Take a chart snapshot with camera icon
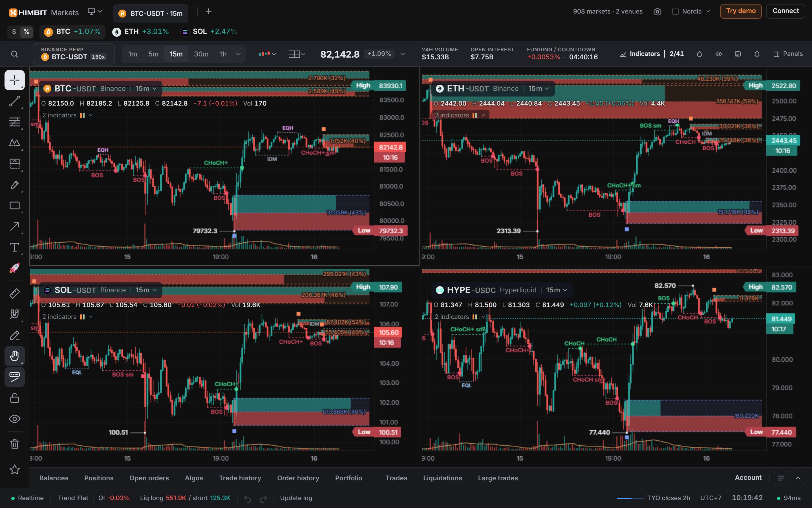The image size is (812, 508). pos(657,11)
